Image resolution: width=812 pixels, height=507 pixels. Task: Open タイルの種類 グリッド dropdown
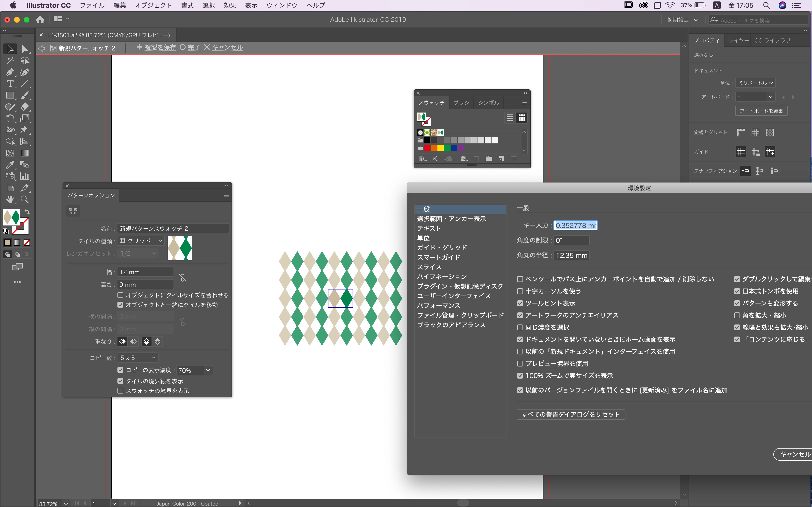point(141,241)
